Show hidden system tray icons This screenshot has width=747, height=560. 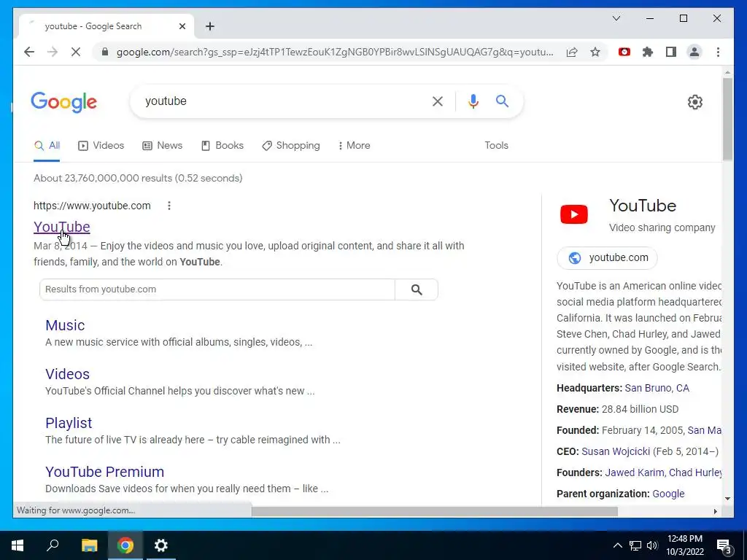click(x=617, y=545)
